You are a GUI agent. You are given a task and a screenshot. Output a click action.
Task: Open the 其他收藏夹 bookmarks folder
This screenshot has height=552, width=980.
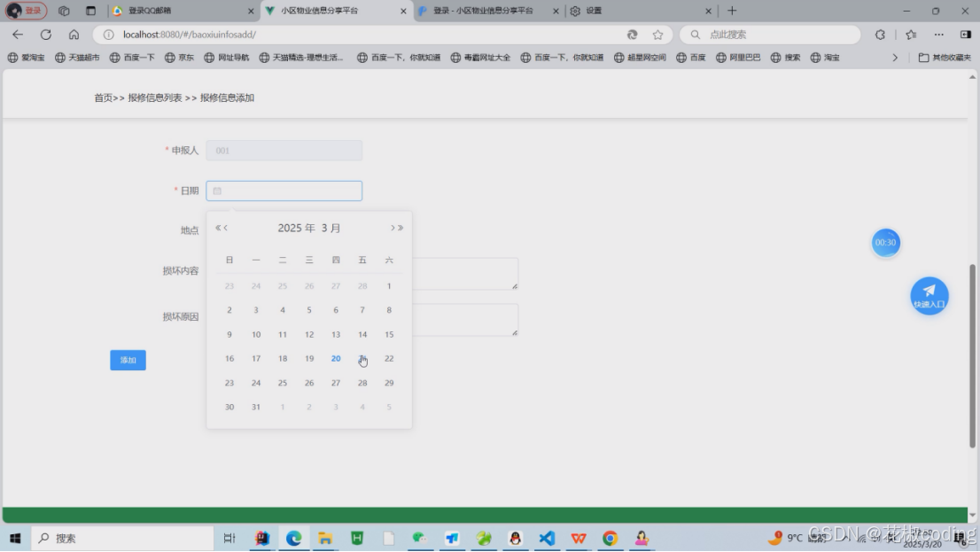pyautogui.click(x=945, y=58)
